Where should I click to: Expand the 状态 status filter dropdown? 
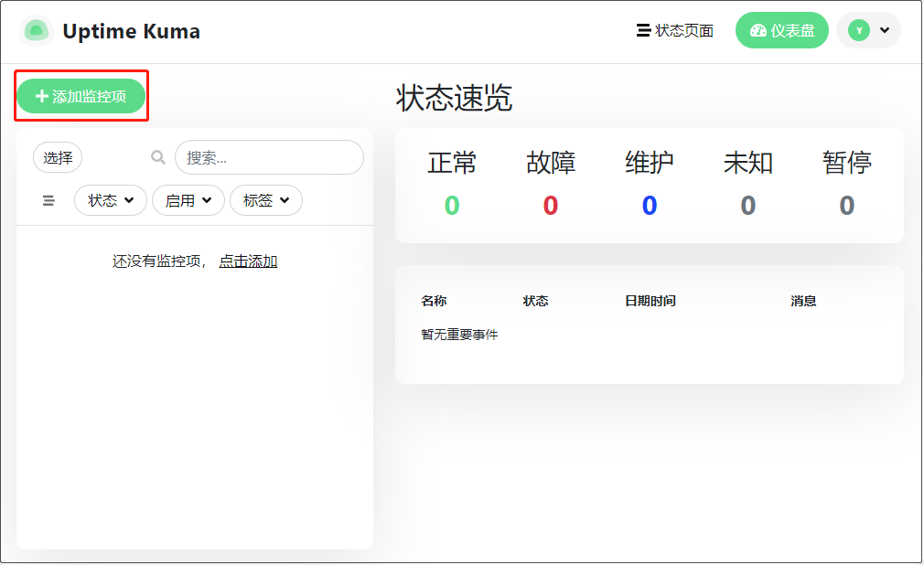(x=110, y=200)
